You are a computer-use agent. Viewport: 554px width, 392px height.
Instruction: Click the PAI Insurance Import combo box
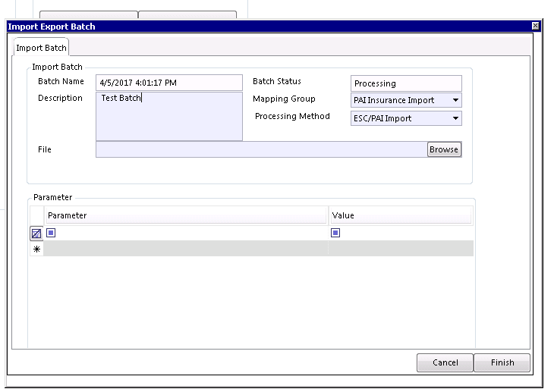pyautogui.click(x=406, y=100)
